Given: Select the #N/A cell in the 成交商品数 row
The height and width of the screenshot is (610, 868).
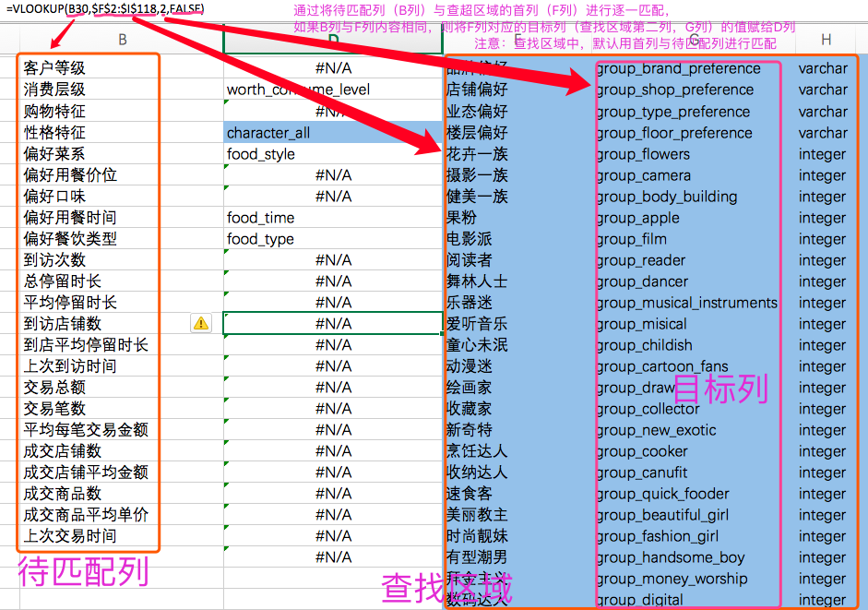Looking at the screenshot, I should (333, 493).
